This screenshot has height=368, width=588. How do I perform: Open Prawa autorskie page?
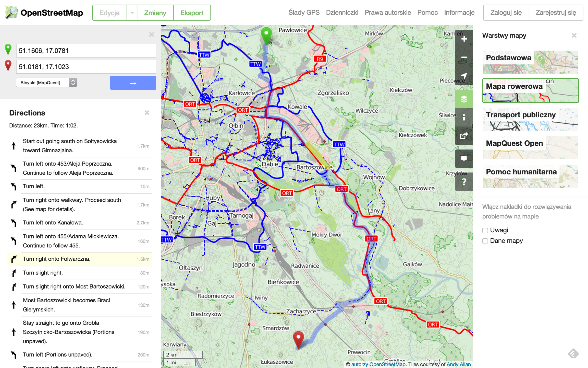click(388, 13)
